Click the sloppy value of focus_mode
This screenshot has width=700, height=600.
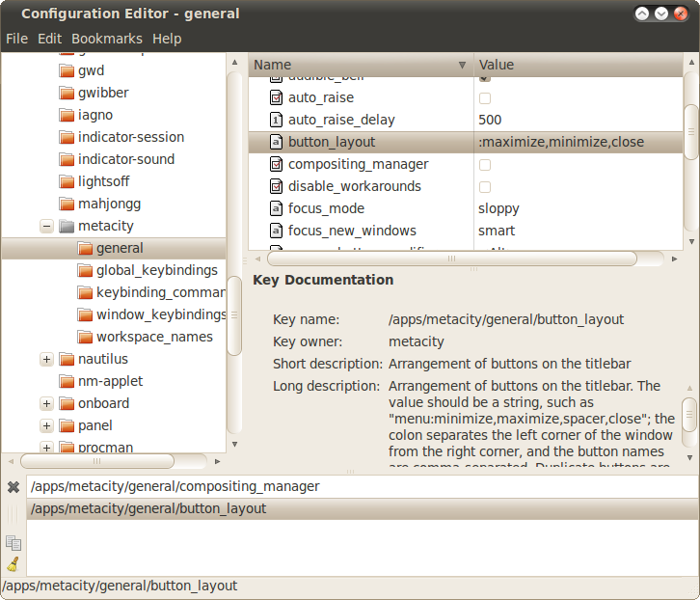click(x=498, y=208)
